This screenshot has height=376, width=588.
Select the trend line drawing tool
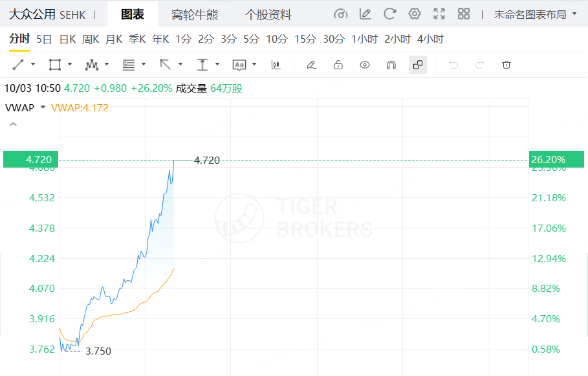pyautogui.click(x=18, y=65)
